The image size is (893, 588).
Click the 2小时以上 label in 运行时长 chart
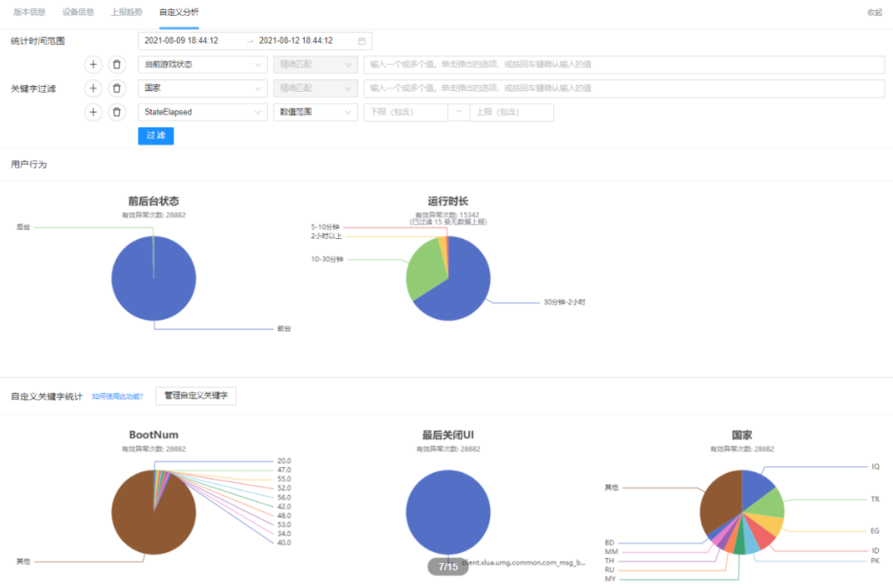(x=327, y=236)
